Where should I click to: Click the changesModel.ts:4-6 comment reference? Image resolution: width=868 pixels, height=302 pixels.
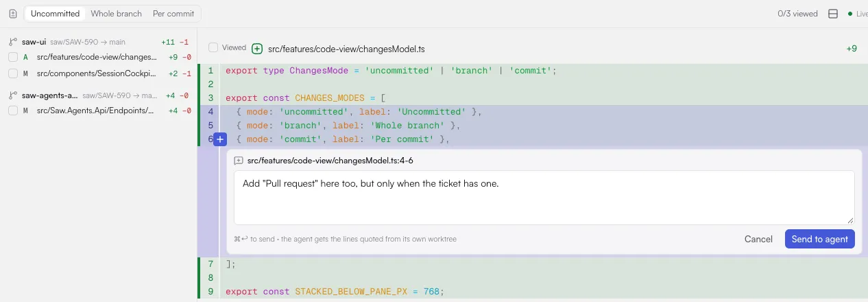[330, 161]
